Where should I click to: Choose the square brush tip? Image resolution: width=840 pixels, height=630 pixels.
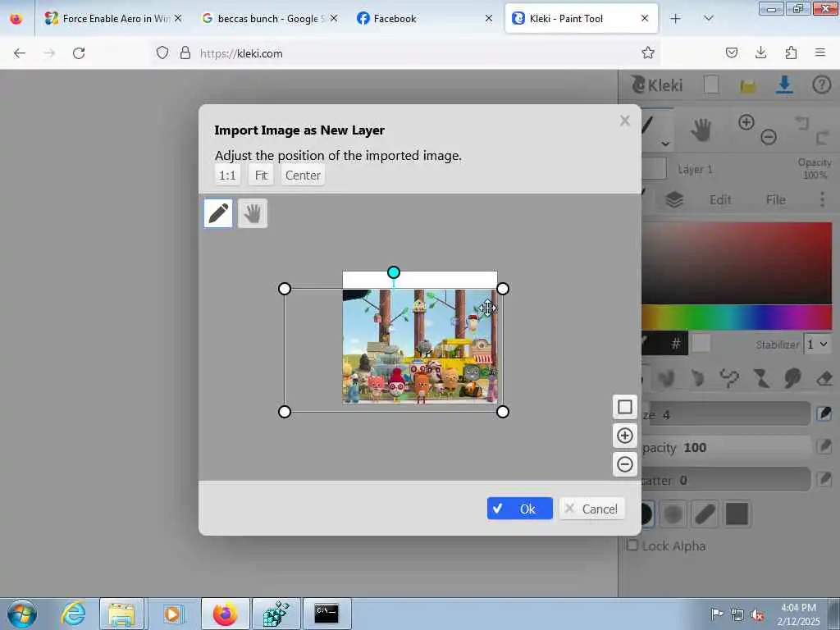pos(737,514)
